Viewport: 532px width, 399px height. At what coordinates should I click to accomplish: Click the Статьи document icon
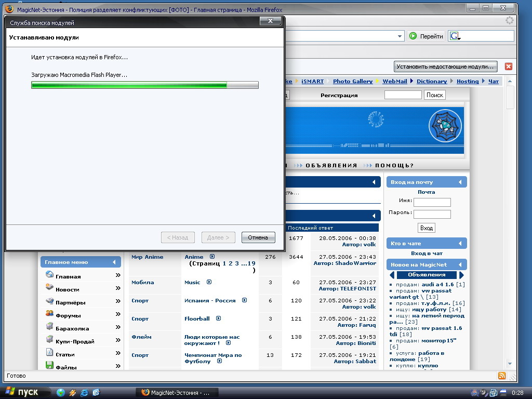[49, 352]
